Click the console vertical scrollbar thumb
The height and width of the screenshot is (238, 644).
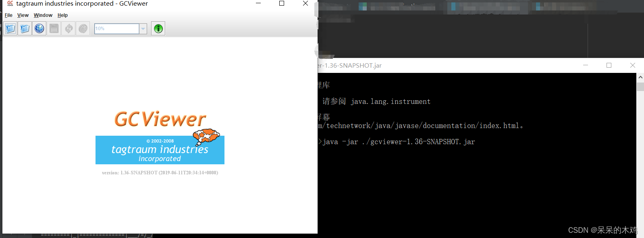(640, 87)
